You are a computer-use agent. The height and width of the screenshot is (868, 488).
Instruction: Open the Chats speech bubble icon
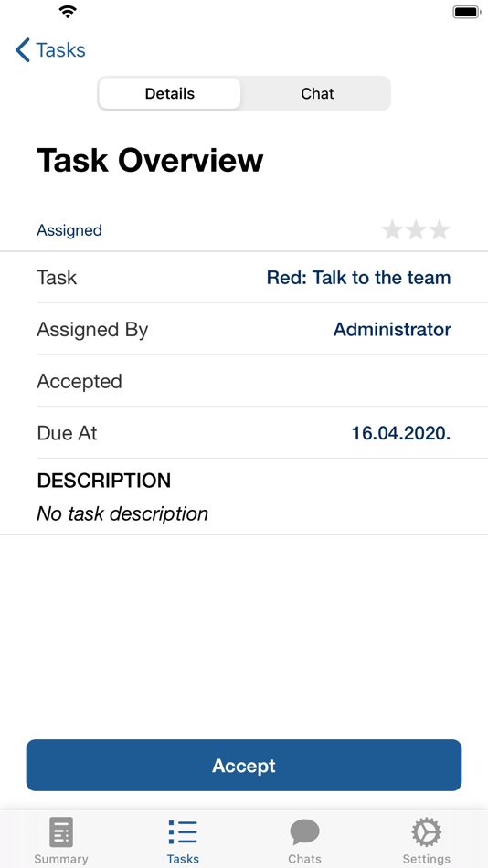(304, 832)
